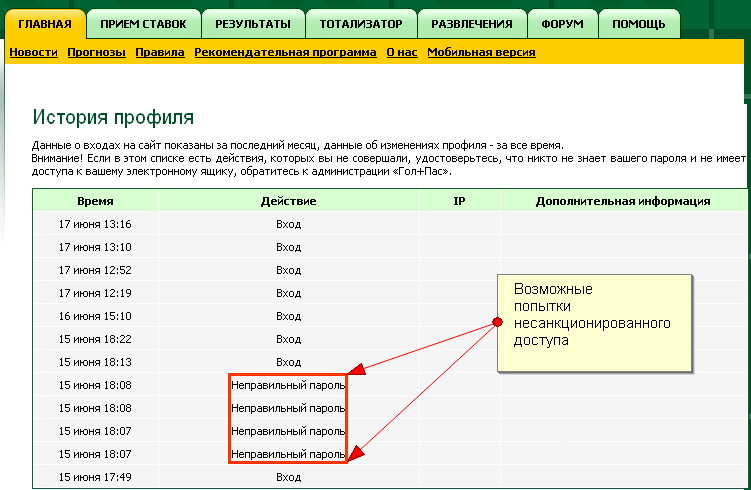Open the РЕЗУЛЬТАТЫ tab
The height and width of the screenshot is (490, 751).
tap(252, 23)
